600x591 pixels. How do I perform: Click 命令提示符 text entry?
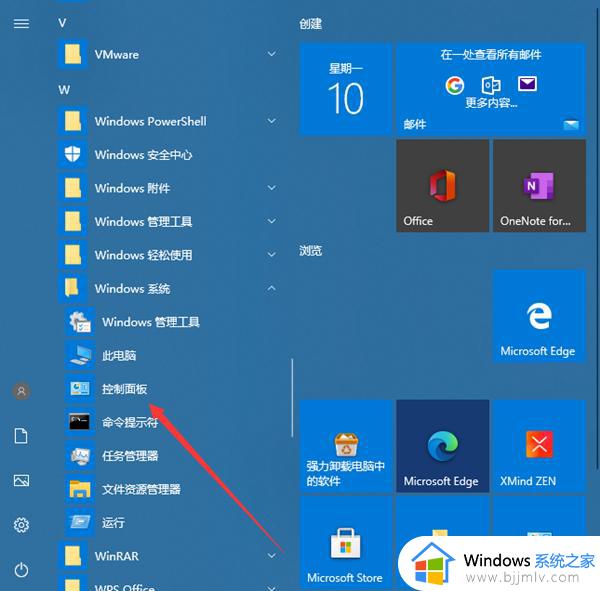pyautogui.click(x=130, y=422)
